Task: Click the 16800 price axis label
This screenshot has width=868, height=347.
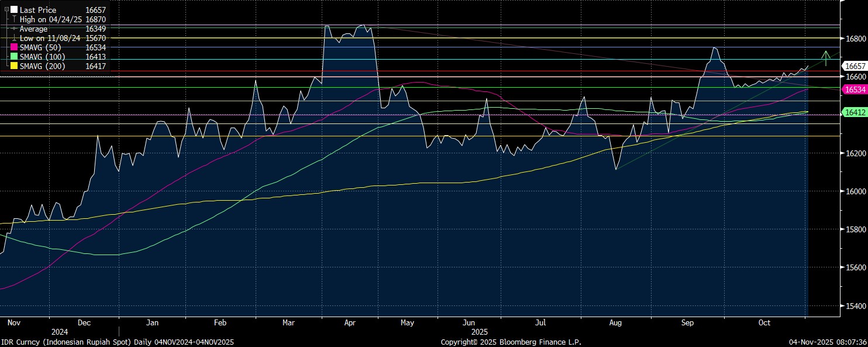Action: 855,39
